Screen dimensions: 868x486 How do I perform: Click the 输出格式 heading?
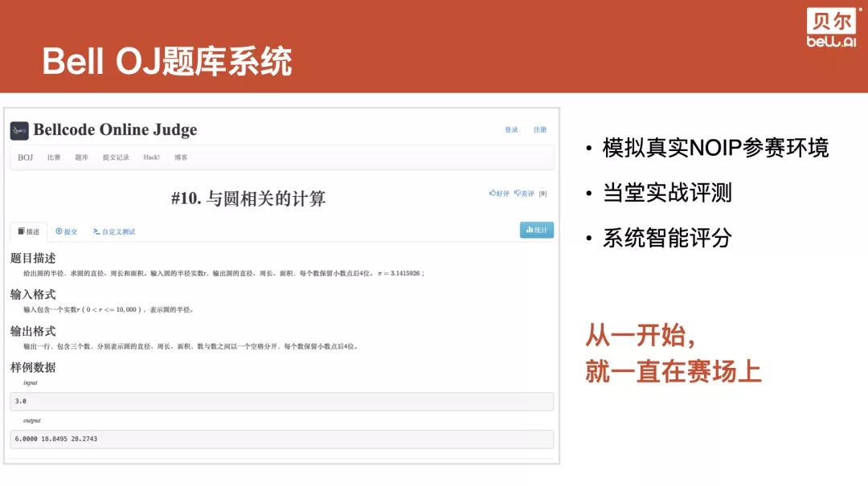[x=33, y=331]
